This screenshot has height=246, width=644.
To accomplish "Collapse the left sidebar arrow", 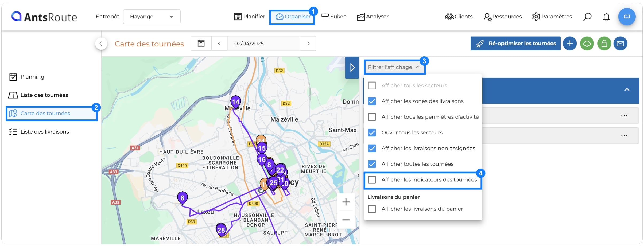I will pos(101,44).
